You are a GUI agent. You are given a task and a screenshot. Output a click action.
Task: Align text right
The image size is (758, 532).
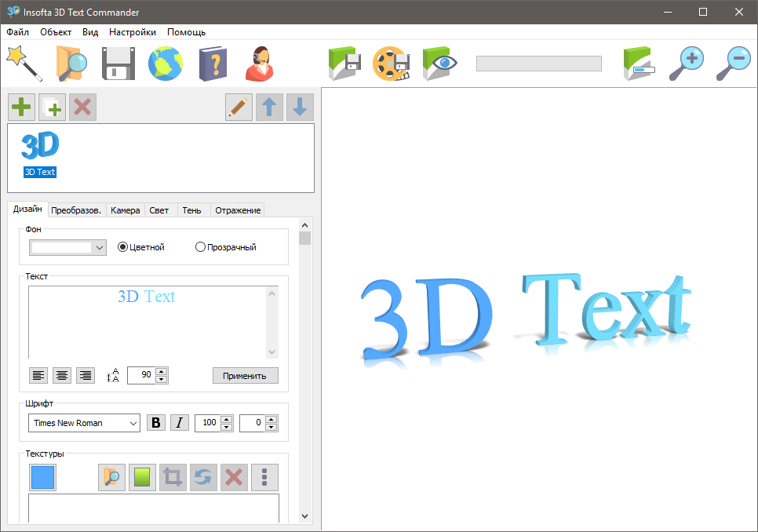point(86,375)
